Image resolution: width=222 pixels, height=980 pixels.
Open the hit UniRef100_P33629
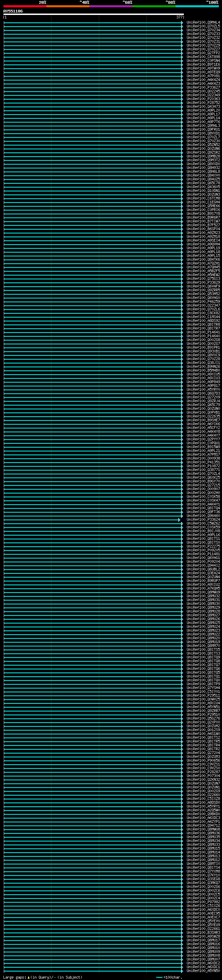point(203,283)
